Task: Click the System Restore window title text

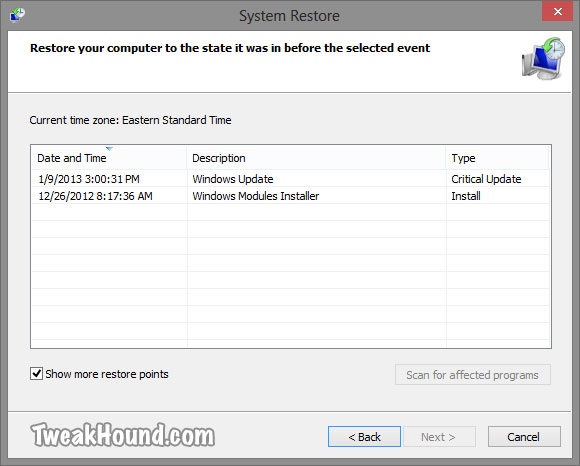Action: [289, 16]
